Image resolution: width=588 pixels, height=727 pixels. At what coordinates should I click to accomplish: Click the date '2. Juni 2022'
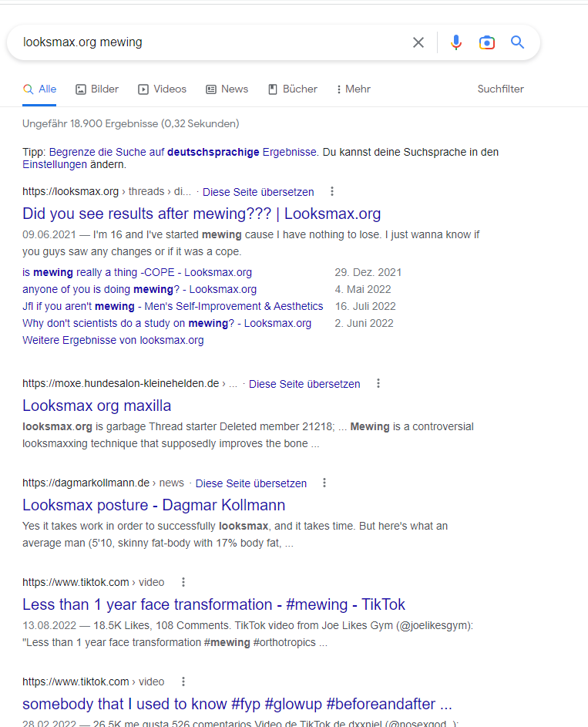click(x=364, y=323)
